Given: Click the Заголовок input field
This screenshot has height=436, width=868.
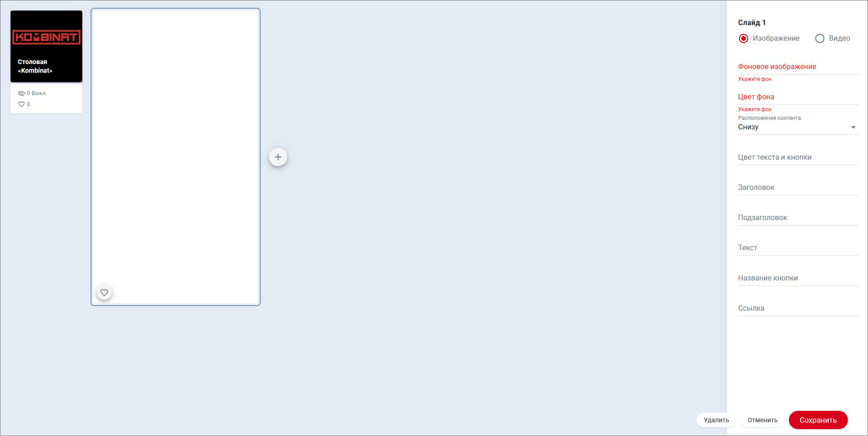Looking at the screenshot, I should [x=798, y=188].
